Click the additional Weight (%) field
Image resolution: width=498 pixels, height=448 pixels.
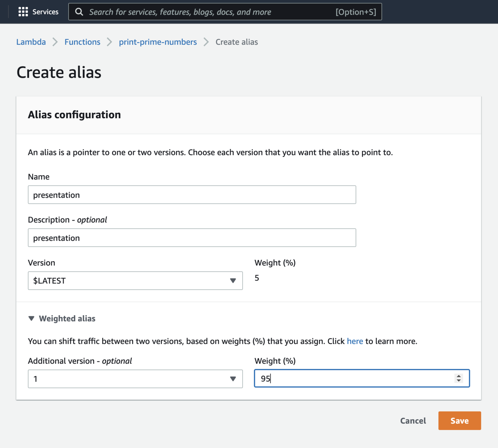tap(362, 378)
